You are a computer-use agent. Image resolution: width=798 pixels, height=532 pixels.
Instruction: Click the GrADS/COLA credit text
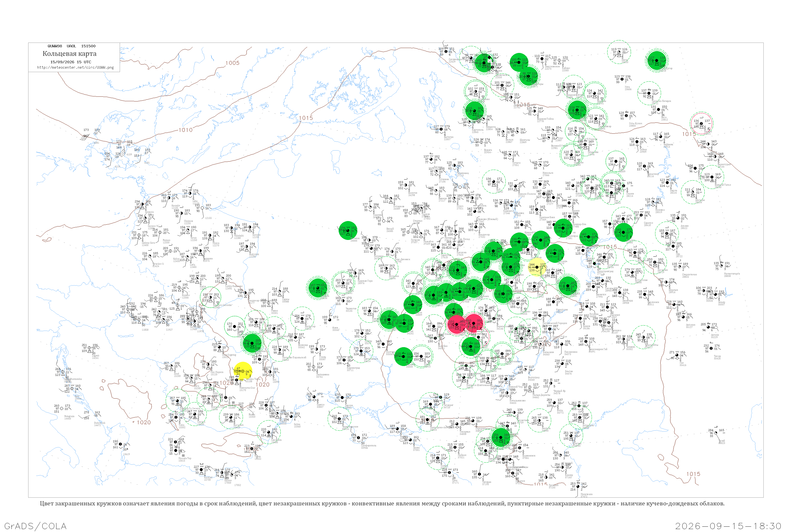point(35,526)
